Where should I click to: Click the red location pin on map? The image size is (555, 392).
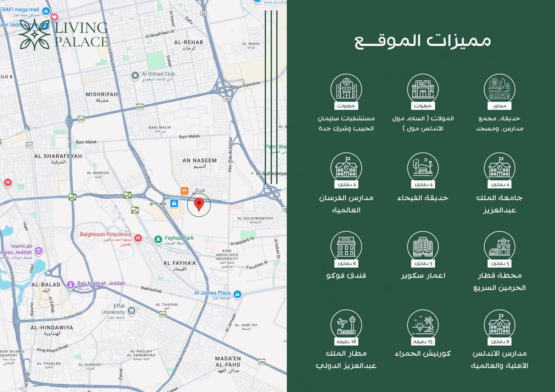(199, 204)
